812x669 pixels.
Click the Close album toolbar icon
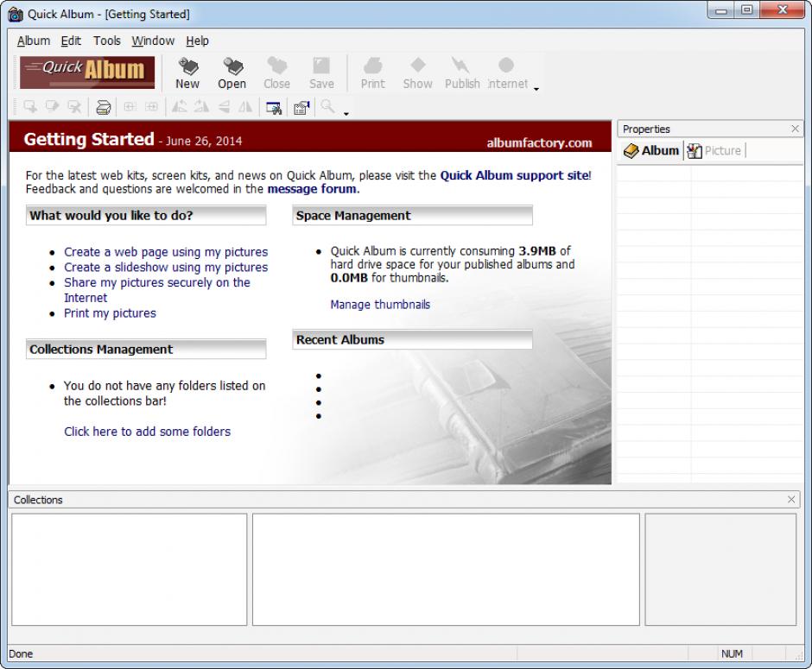tap(276, 73)
